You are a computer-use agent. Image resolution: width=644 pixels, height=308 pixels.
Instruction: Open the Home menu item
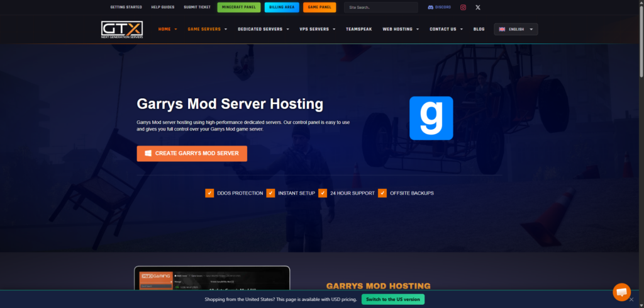[x=164, y=29]
